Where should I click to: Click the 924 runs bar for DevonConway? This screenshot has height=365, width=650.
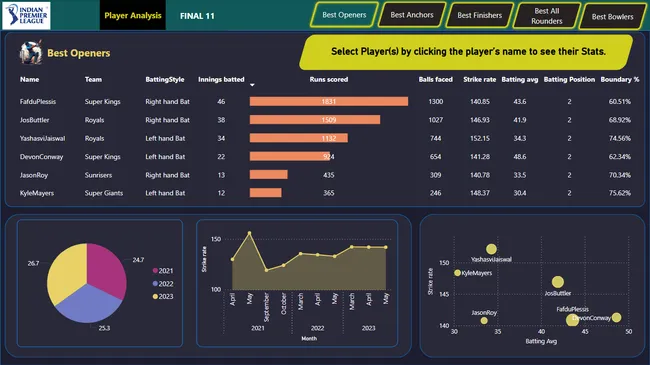coord(289,156)
